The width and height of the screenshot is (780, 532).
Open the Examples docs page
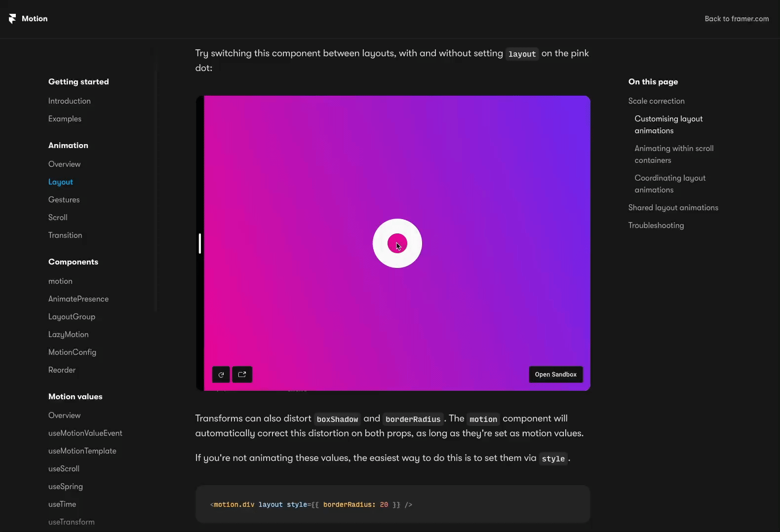click(65, 119)
